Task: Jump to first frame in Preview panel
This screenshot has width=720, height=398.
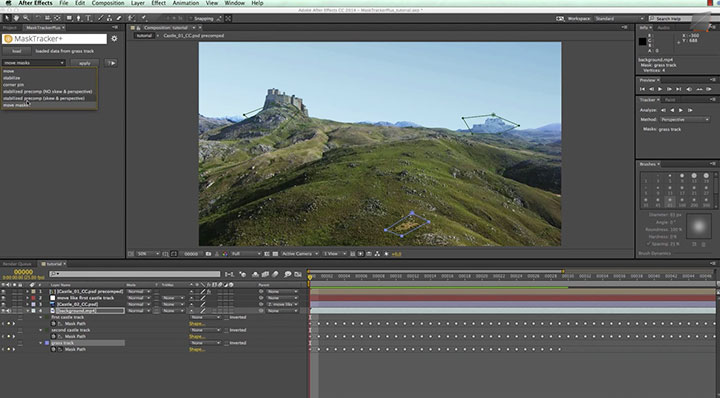Action: (x=642, y=89)
